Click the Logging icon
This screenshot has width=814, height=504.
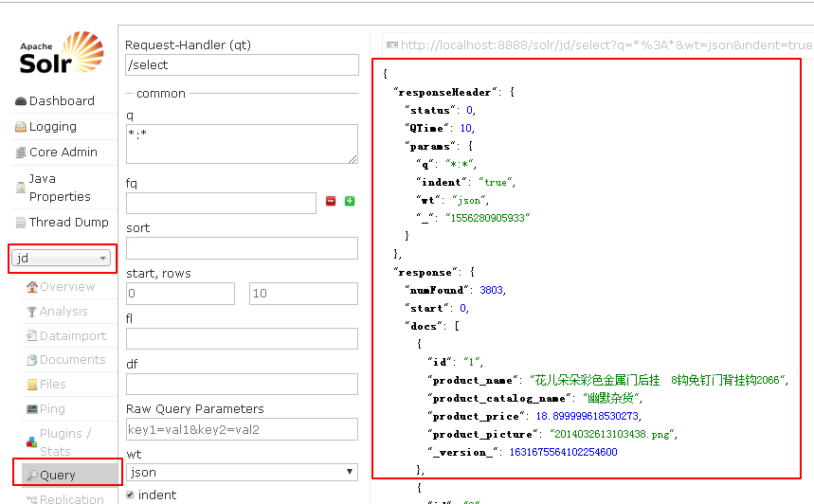coord(21,127)
